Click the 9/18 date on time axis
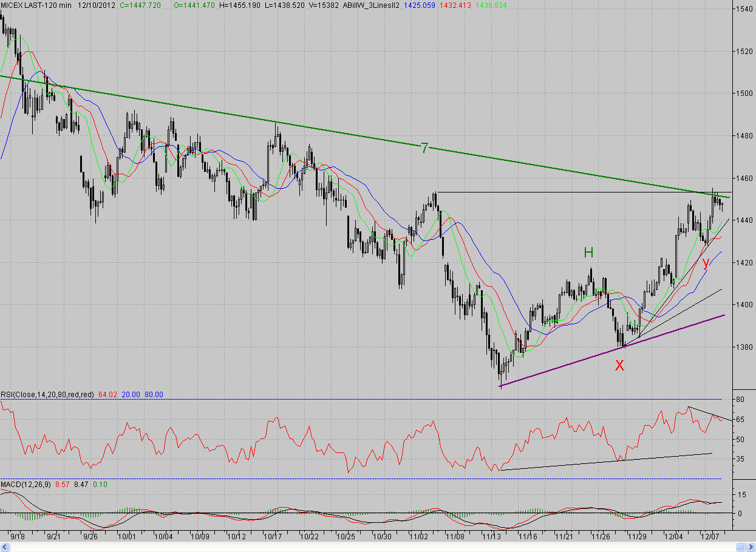756x552 pixels. 18,537
